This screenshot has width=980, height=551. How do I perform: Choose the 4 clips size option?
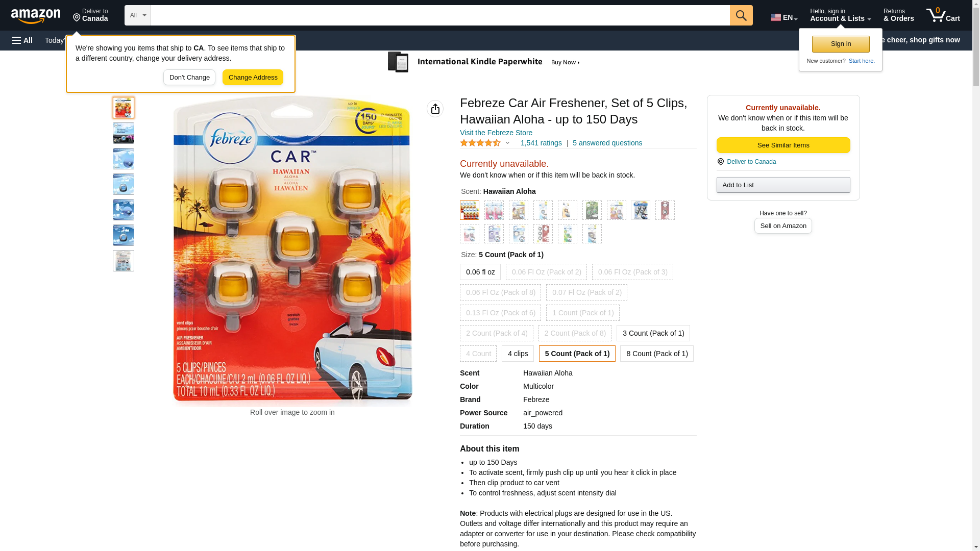[518, 354]
